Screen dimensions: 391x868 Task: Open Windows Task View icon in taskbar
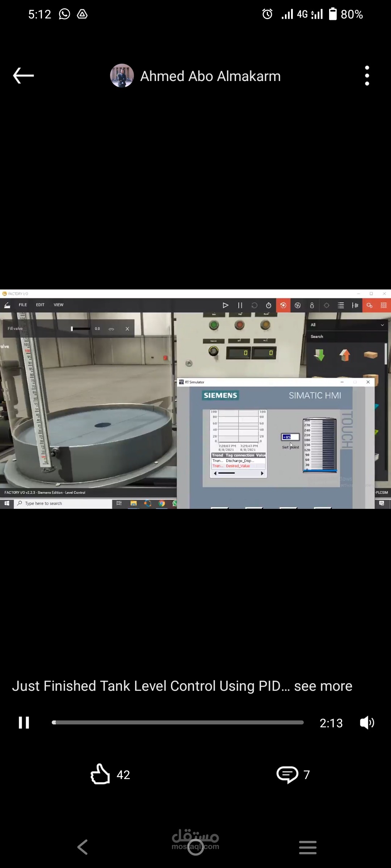point(119,503)
